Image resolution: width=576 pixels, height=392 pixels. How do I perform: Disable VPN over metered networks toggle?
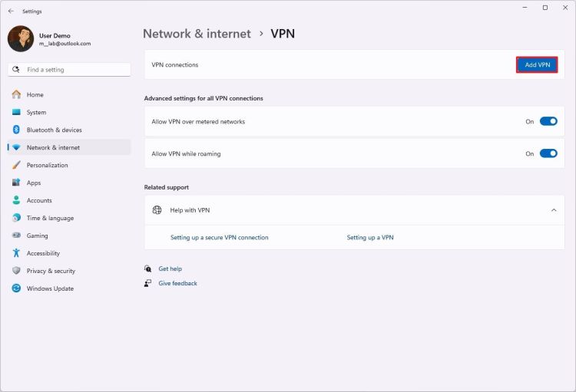548,121
